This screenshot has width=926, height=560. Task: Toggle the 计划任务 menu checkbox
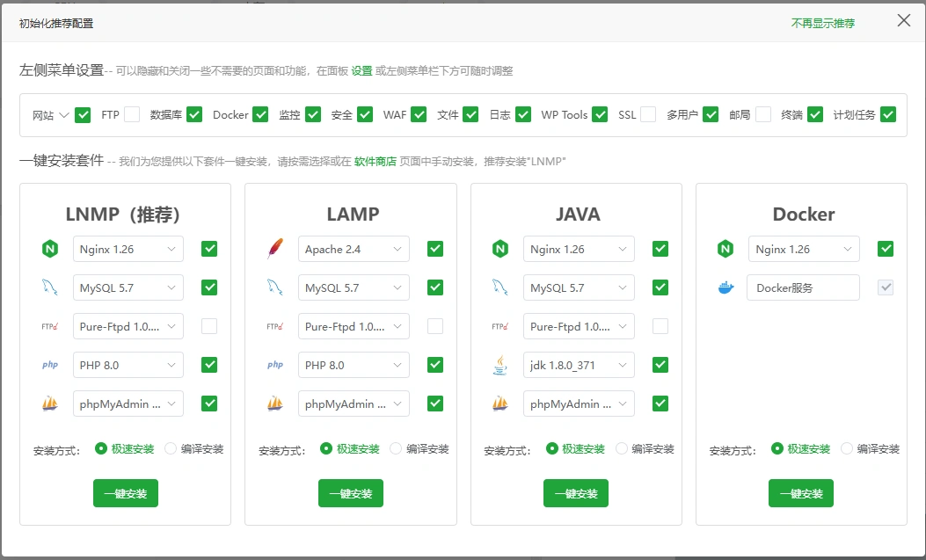coord(888,114)
